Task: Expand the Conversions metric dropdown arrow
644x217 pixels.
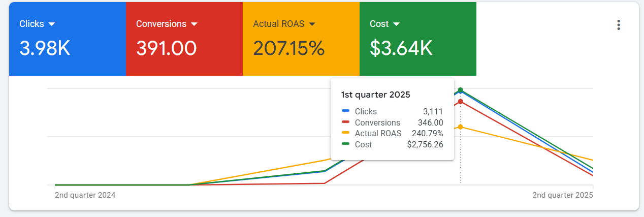Action: 194,24
